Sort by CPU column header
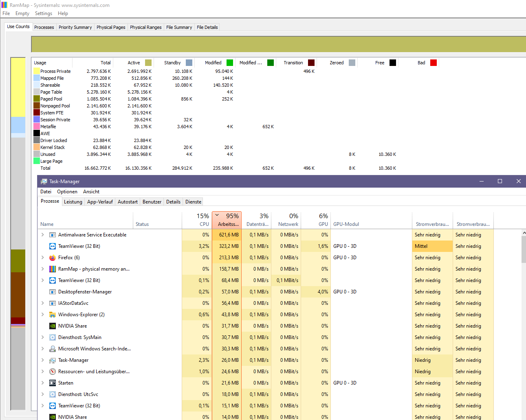The image size is (526, 420). coord(197,220)
